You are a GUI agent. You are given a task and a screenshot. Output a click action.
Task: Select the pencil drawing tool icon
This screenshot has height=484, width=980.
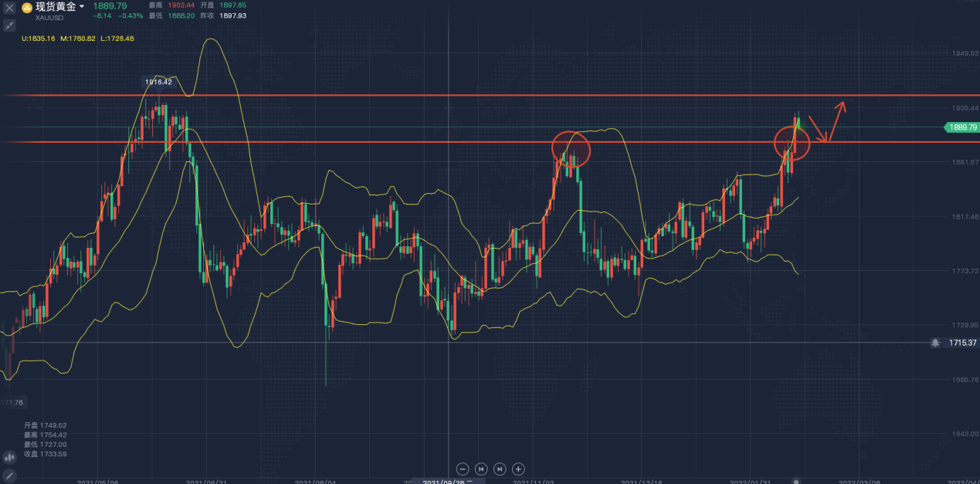(9, 476)
